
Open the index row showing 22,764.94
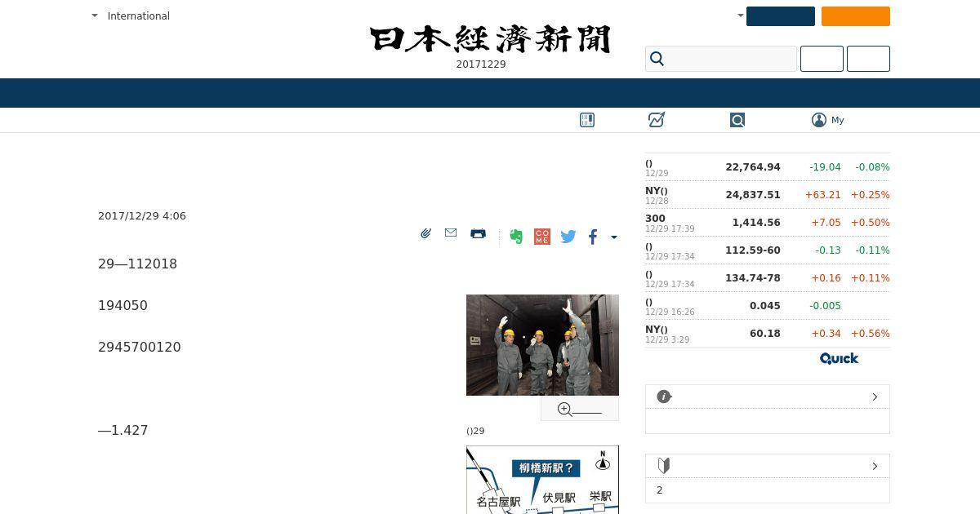pyautogui.click(x=768, y=167)
